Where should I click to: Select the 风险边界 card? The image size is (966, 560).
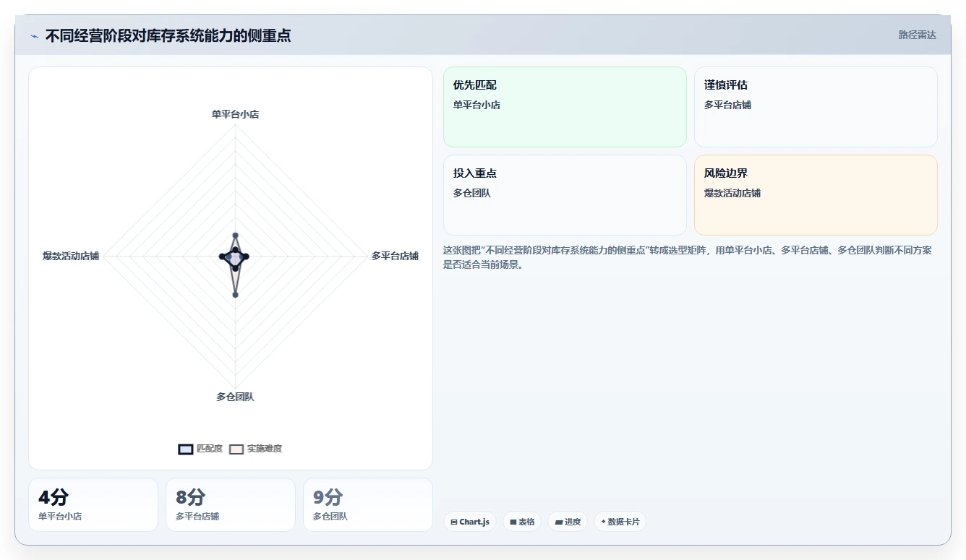pyautogui.click(x=816, y=195)
